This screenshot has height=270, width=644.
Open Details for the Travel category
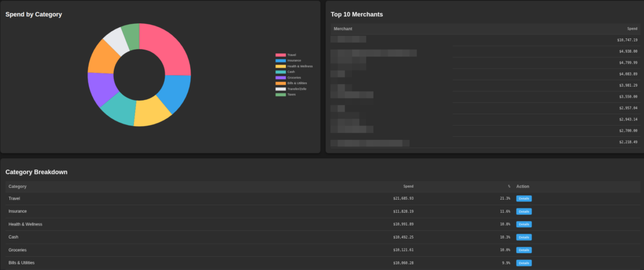(523, 198)
